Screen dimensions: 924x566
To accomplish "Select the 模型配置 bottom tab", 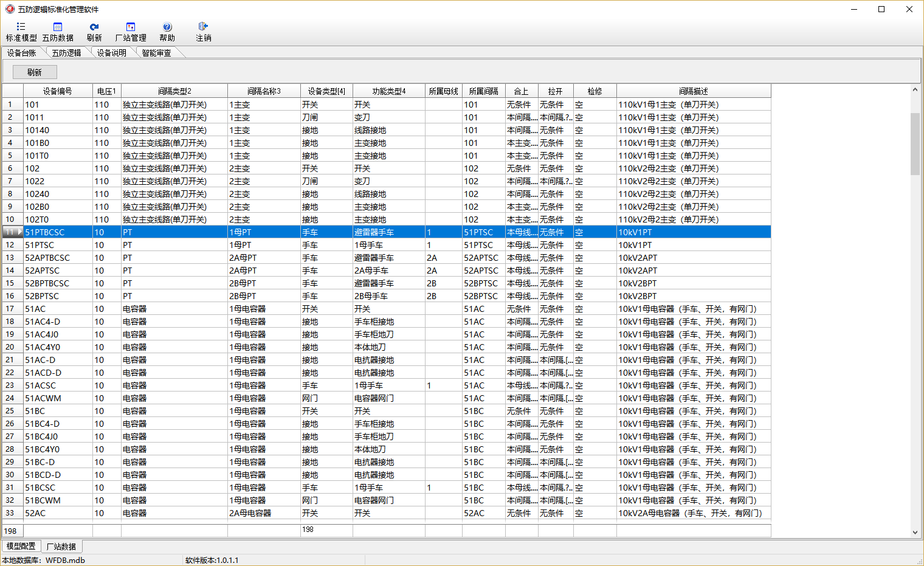I will coord(21,546).
